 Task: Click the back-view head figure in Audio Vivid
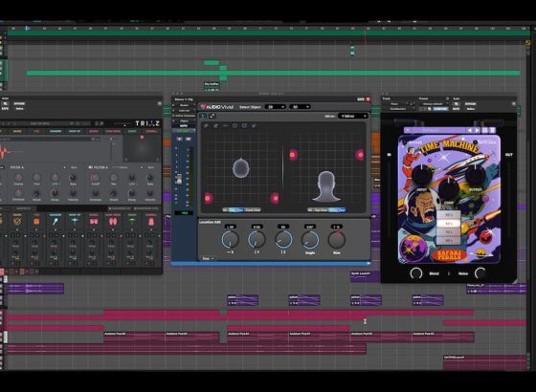(x=326, y=186)
